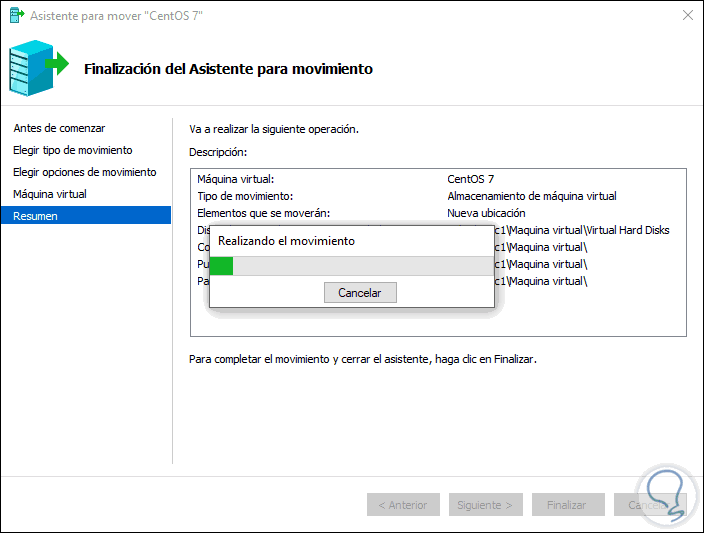704x533 pixels.
Task: Select the highlighted 'Resumen' step
Action: pyautogui.click(x=86, y=216)
